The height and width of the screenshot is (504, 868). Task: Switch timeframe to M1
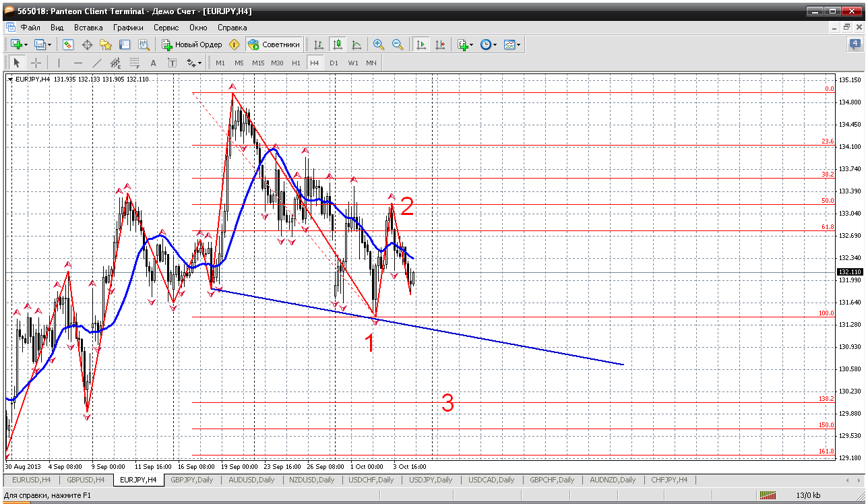click(x=220, y=63)
